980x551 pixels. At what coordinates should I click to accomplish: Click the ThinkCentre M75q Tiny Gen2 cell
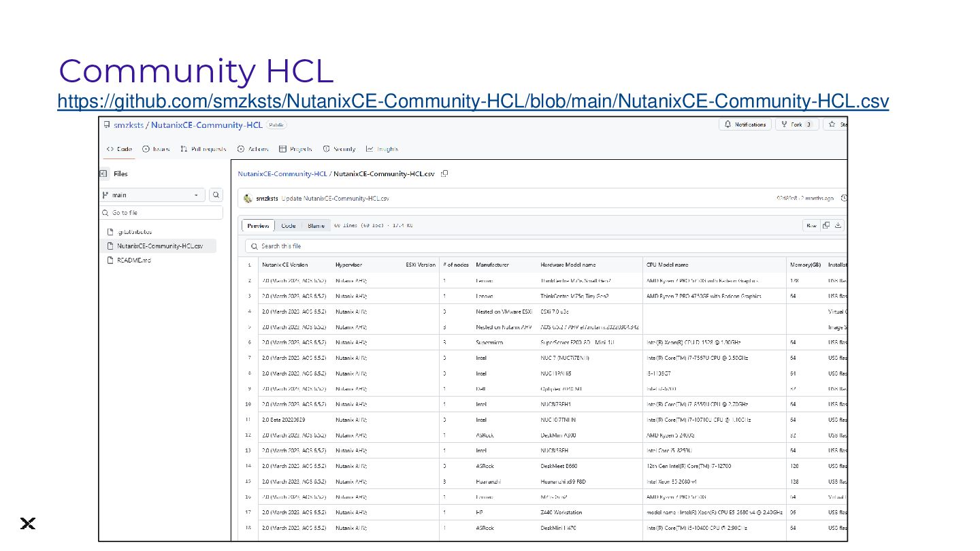(574, 296)
